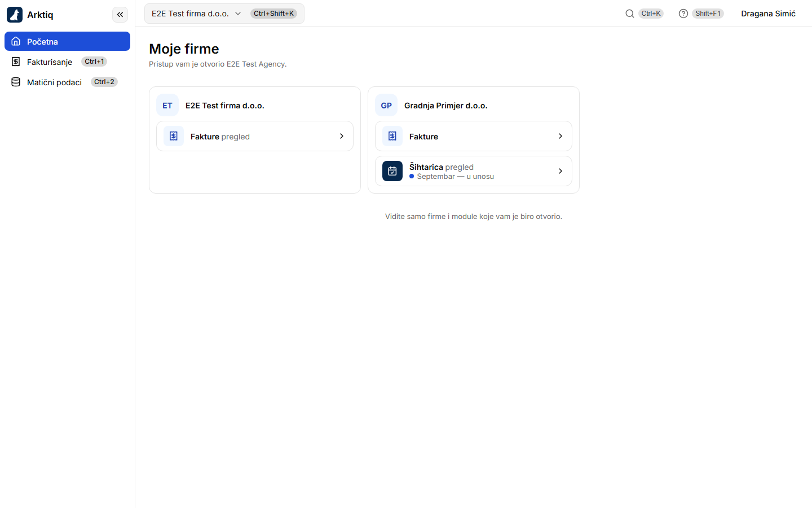
Task: Open Fakturisanje in the sidebar
Action: click(x=67, y=62)
